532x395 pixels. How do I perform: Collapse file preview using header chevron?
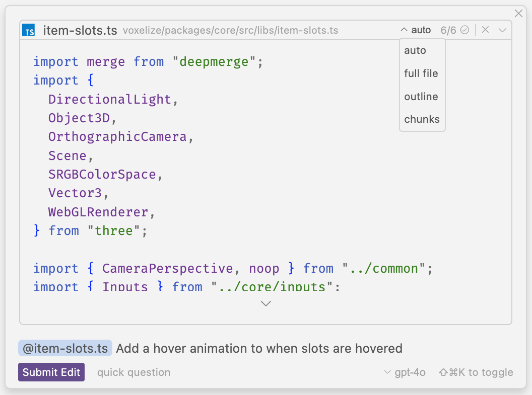click(x=502, y=30)
